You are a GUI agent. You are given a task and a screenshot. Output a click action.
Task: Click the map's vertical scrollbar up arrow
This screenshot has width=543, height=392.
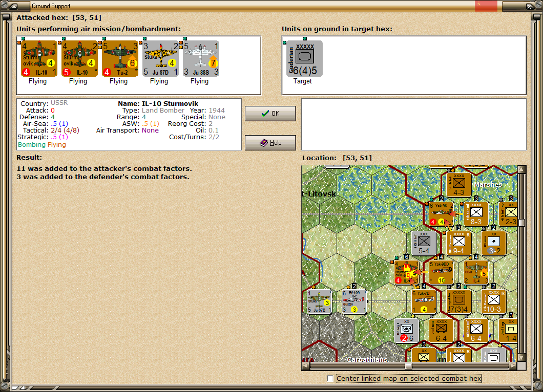(x=522, y=169)
